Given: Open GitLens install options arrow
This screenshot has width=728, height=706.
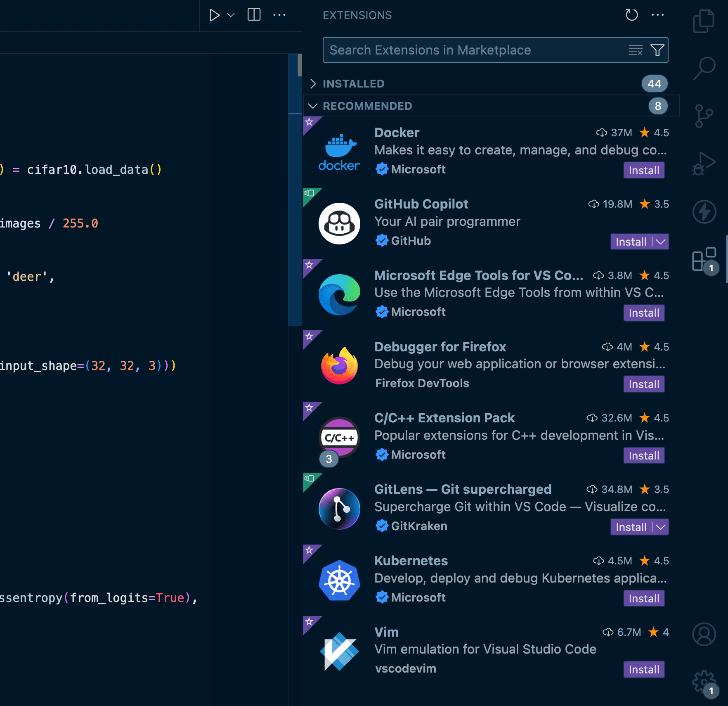Looking at the screenshot, I should coord(661,527).
